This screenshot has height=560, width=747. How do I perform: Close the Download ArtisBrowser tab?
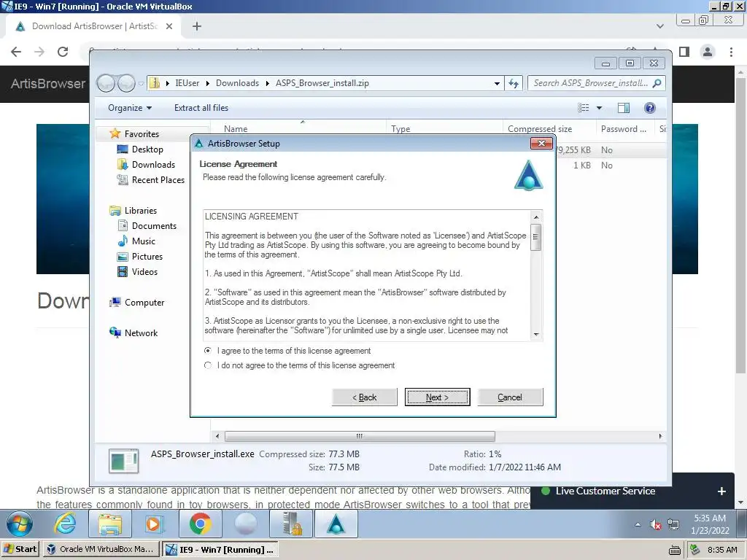169,26
